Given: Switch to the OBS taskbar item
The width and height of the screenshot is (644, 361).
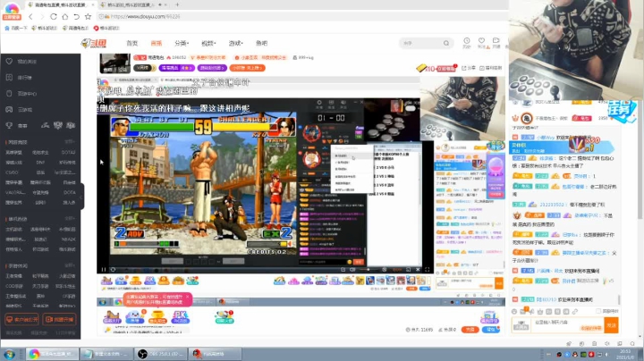Looking at the screenshot, I should pyautogui.click(x=161, y=354).
